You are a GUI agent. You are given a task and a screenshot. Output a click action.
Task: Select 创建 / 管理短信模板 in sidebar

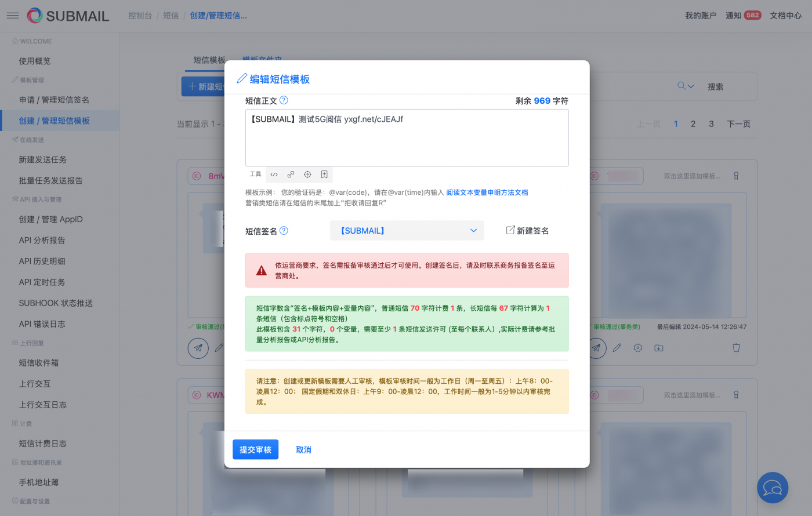(x=60, y=121)
